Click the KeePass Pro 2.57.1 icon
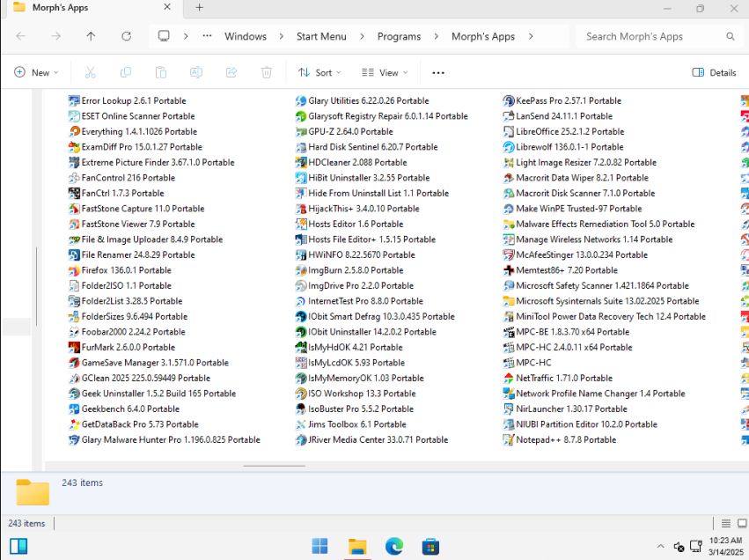749x560 pixels. pyautogui.click(x=508, y=101)
